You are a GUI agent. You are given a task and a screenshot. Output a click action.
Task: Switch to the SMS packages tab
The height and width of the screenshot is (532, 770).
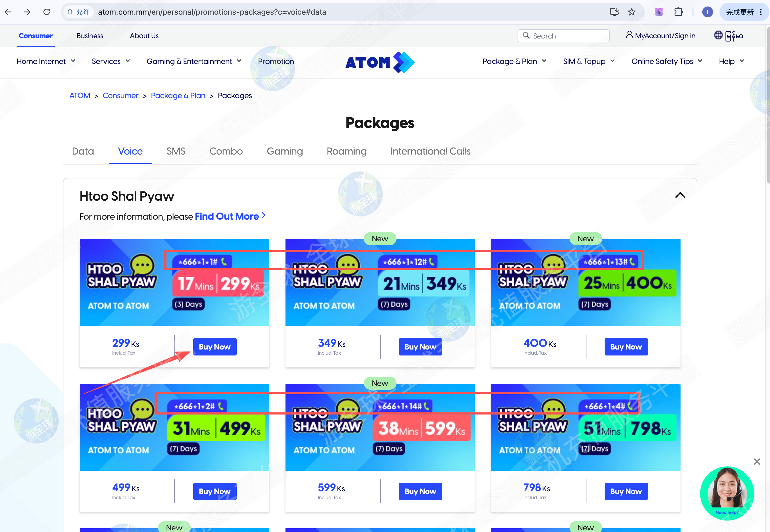pos(176,151)
